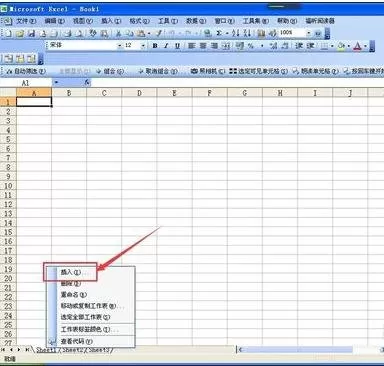
Task: Toggle Bold formatting
Action: pyautogui.click(x=155, y=46)
